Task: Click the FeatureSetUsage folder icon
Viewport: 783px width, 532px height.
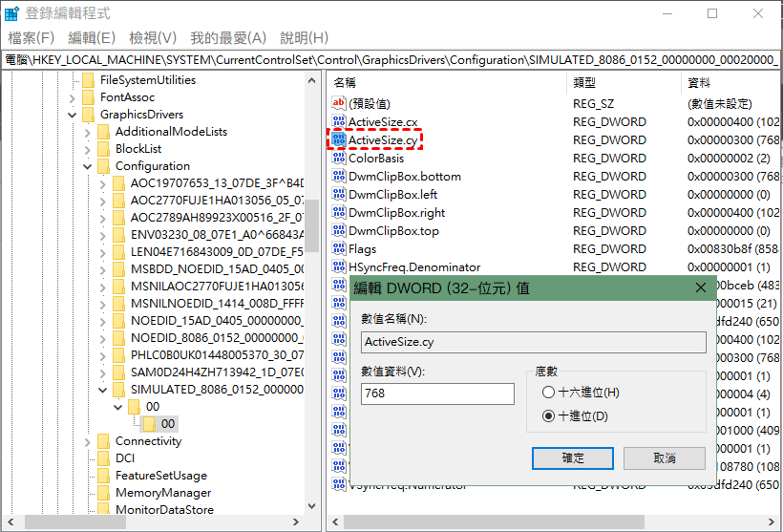Action: 103,476
